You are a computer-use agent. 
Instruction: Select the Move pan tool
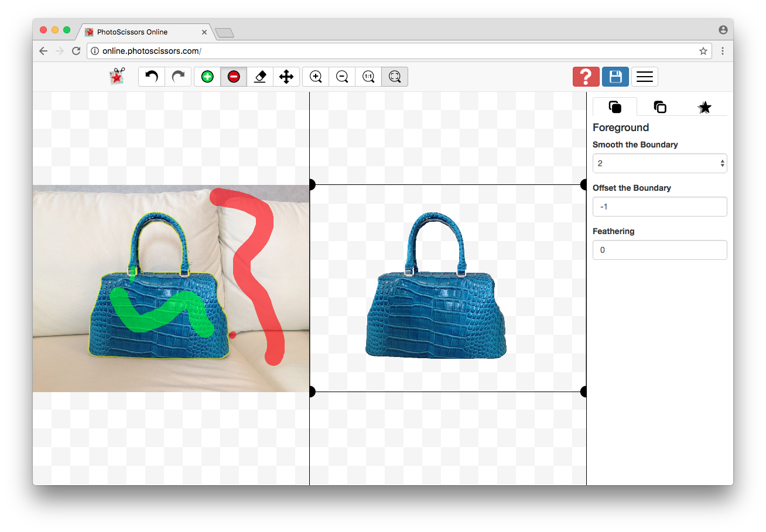[286, 77]
